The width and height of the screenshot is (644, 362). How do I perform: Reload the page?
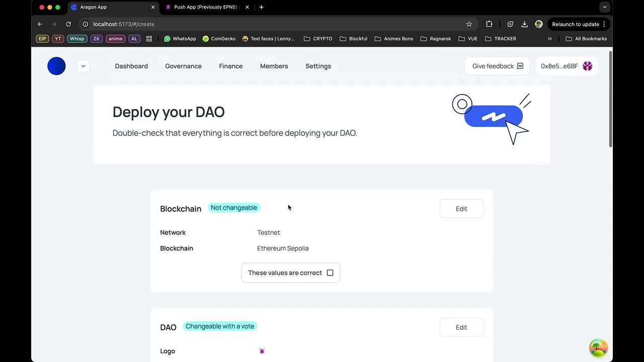click(x=68, y=24)
